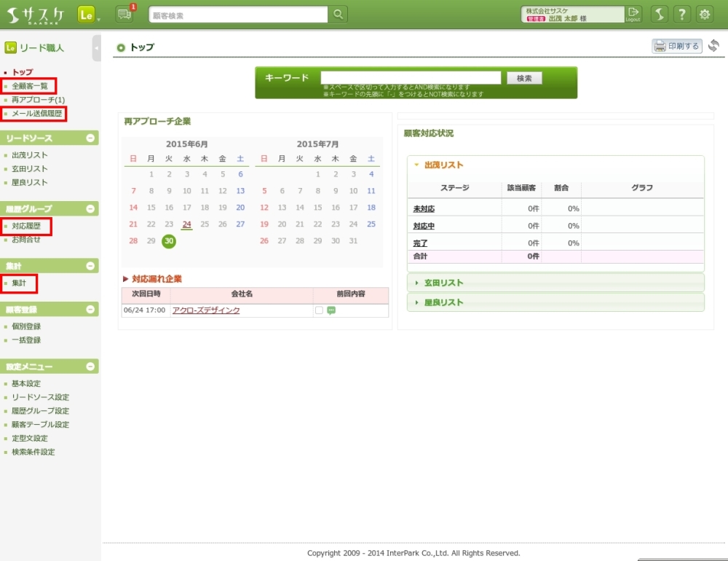Viewport: 728px width, 561px height.
Task: Open the settings gear icon
Action: point(705,14)
